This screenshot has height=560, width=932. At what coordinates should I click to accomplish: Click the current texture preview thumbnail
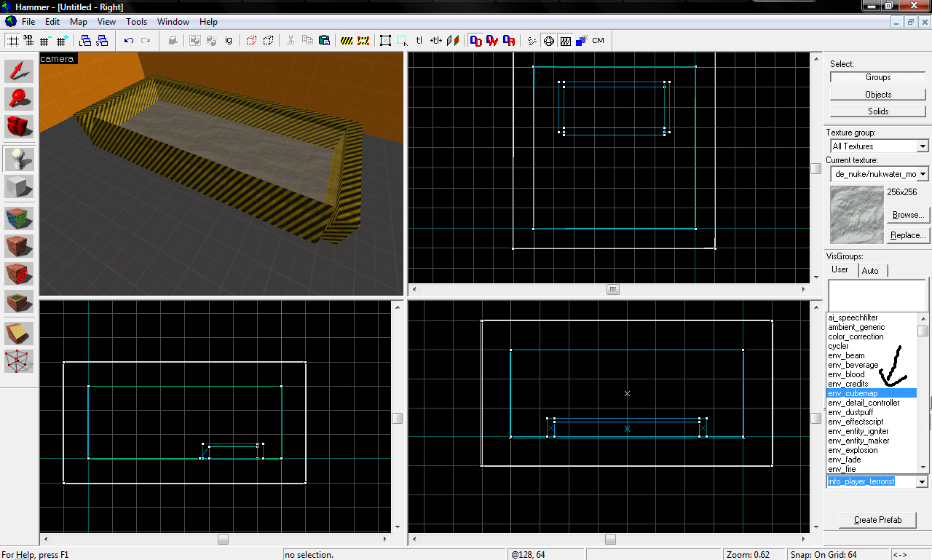point(856,215)
